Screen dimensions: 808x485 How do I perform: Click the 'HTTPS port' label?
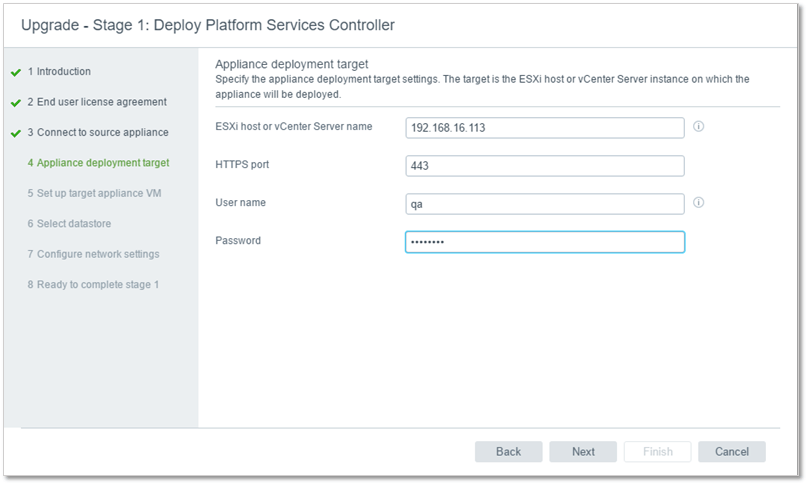pos(242,164)
